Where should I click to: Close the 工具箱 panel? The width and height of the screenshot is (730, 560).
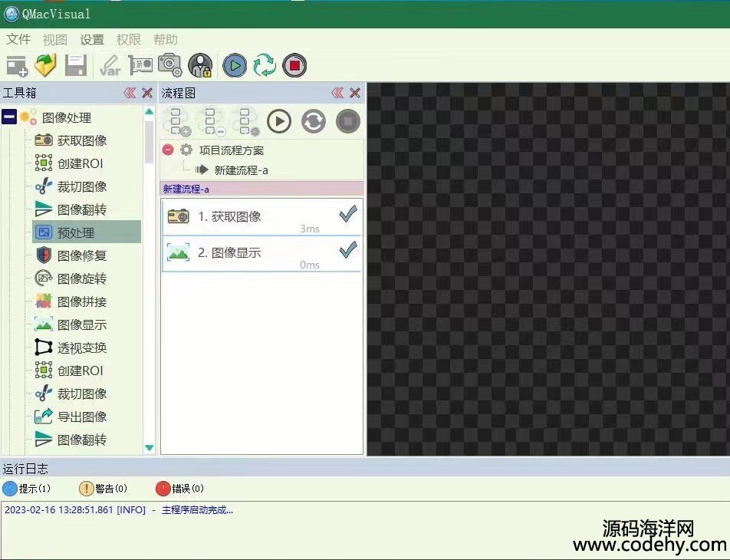[147, 93]
